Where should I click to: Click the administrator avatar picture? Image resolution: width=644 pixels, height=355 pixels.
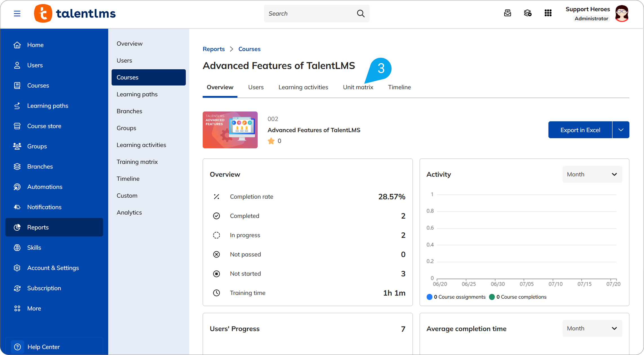tap(622, 14)
